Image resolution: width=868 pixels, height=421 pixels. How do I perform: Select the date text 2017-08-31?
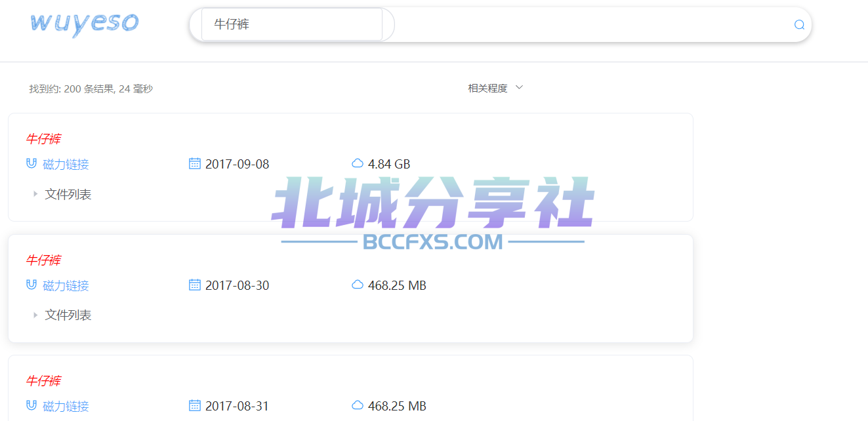238,406
